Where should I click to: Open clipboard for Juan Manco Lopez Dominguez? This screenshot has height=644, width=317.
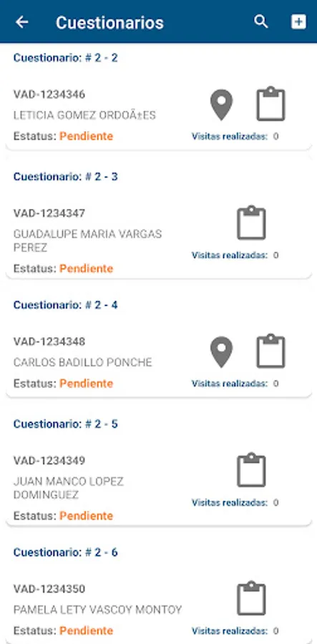pos(251,470)
